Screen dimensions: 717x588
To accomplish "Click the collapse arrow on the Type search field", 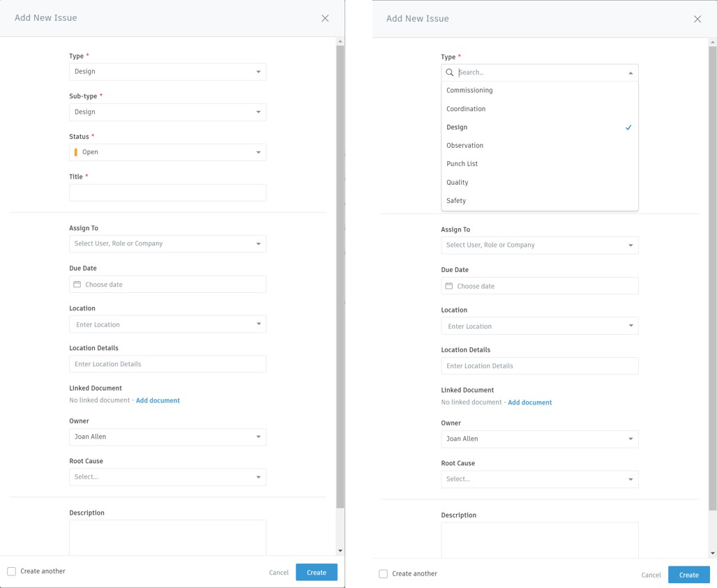I will click(631, 72).
